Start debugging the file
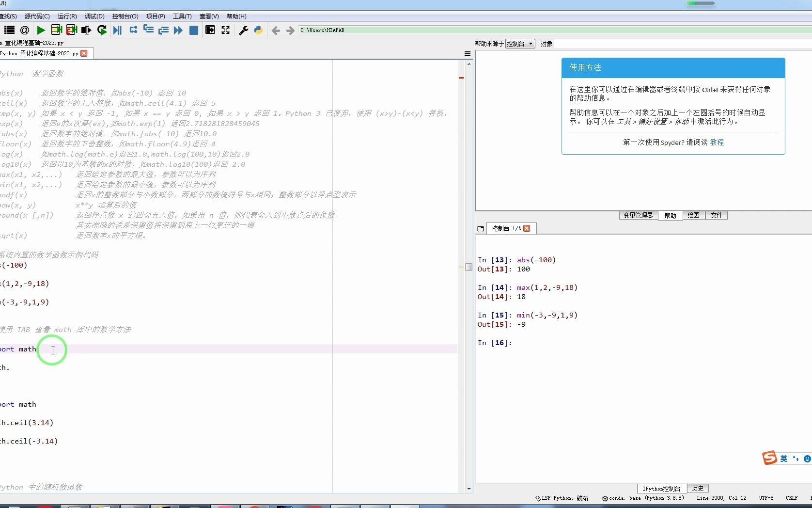The height and width of the screenshot is (508, 812). coord(117,30)
